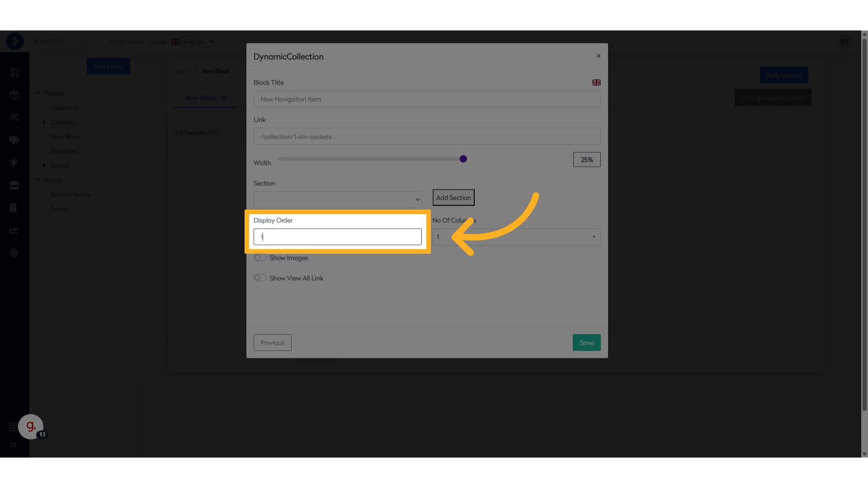This screenshot has height=488, width=868.
Task: Enable the Show View All Link switch
Action: coord(260,278)
